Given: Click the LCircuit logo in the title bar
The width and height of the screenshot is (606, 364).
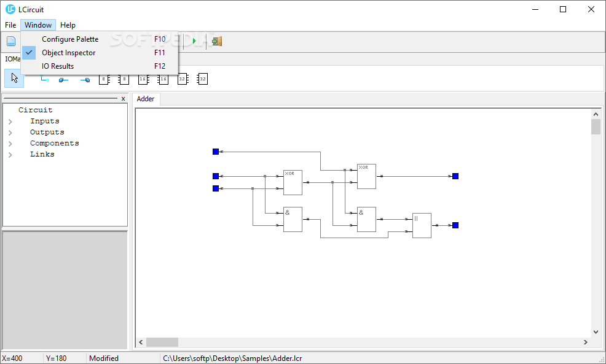Looking at the screenshot, I should (10, 9).
